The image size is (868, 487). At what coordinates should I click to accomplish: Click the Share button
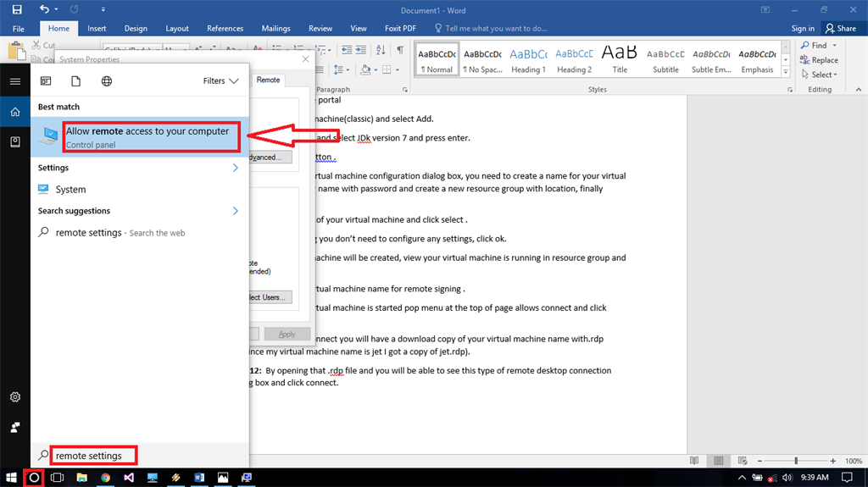pyautogui.click(x=841, y=28)
